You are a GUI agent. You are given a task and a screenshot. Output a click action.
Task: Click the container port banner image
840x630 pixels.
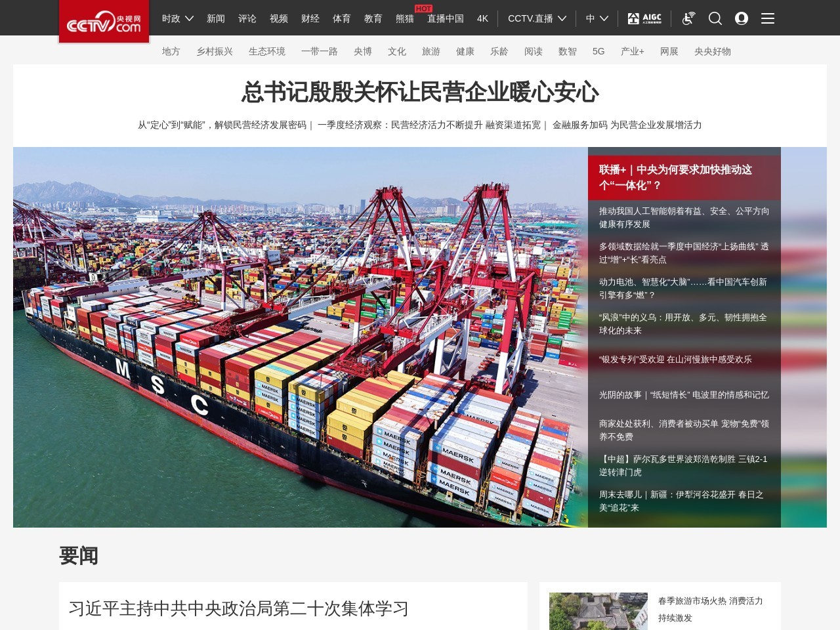(x=300, y=337)
